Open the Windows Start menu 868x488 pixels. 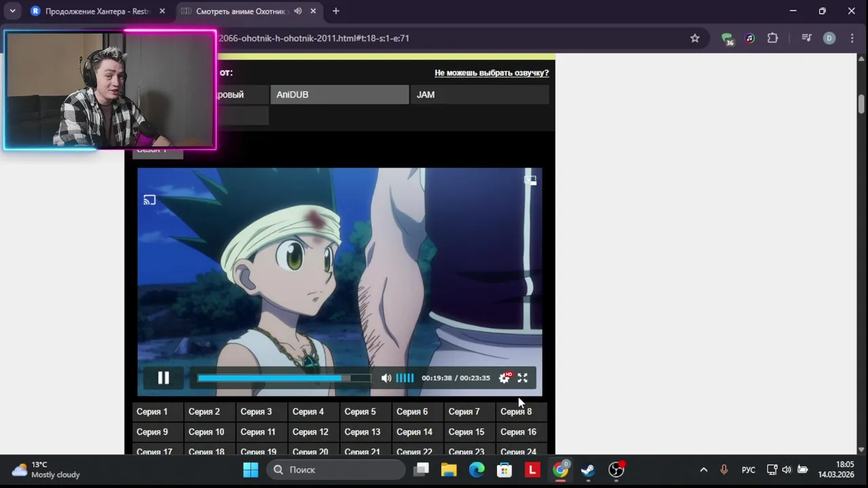[251, 470]
